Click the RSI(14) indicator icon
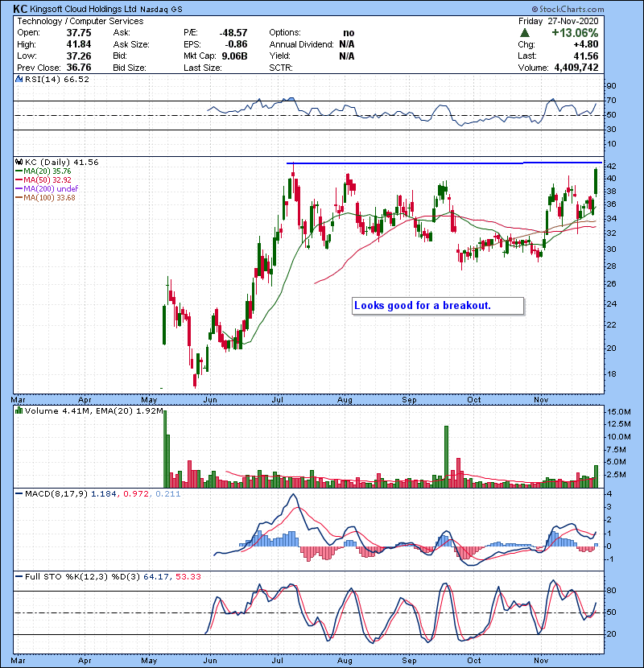This screenshot has width=644, height=668. (19, 79)
